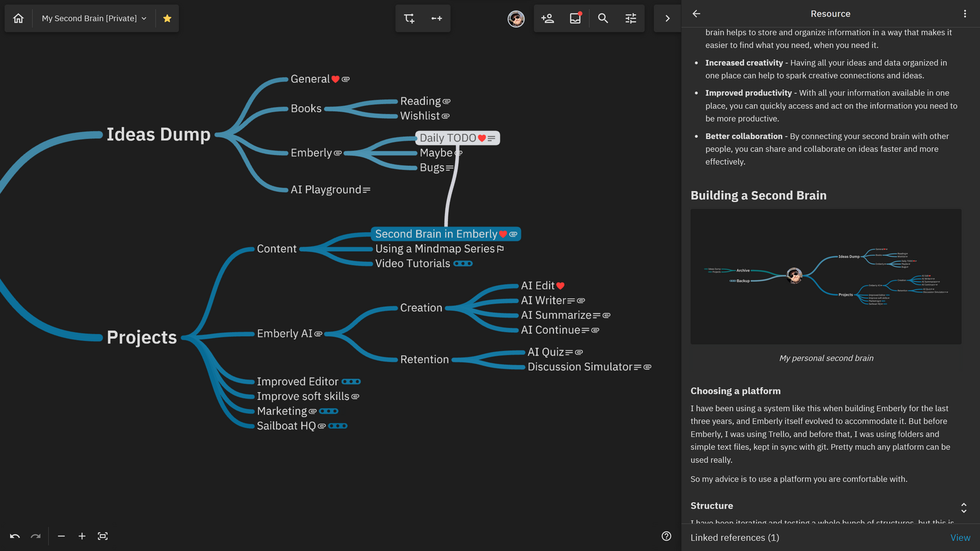Open the user profile avatar
This screenshot has height=551, width=980.
pos(516,18)
